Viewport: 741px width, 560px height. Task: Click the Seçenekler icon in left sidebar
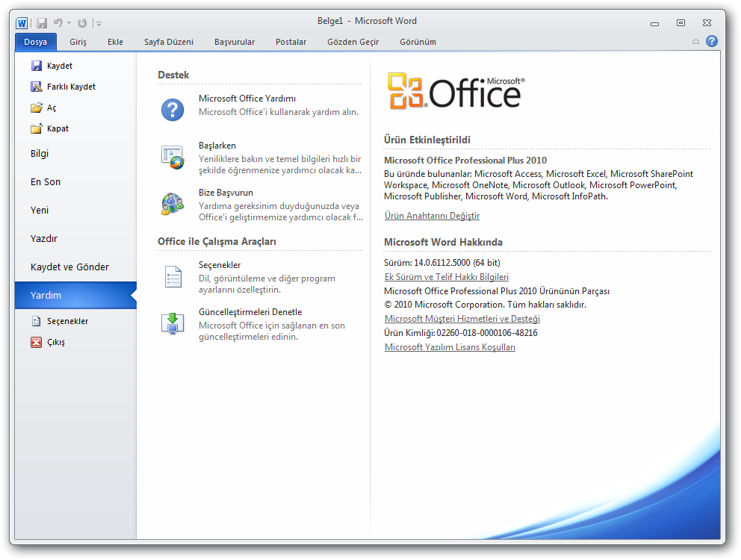(x=37, y=321)
